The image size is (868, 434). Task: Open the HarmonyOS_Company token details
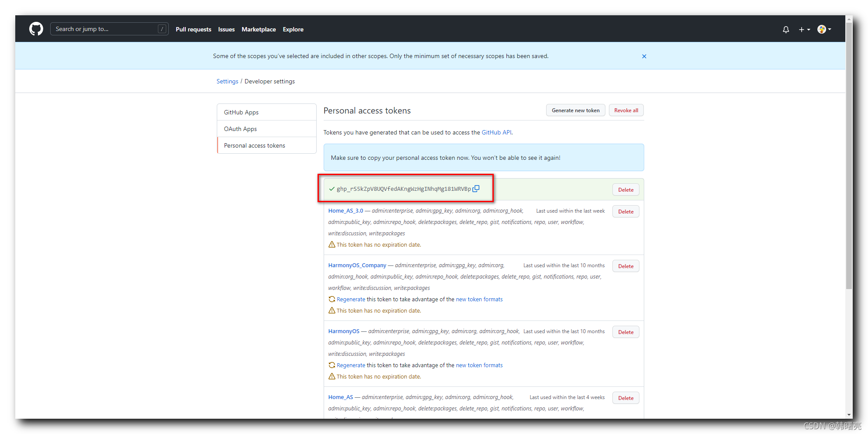coord(357,265)
